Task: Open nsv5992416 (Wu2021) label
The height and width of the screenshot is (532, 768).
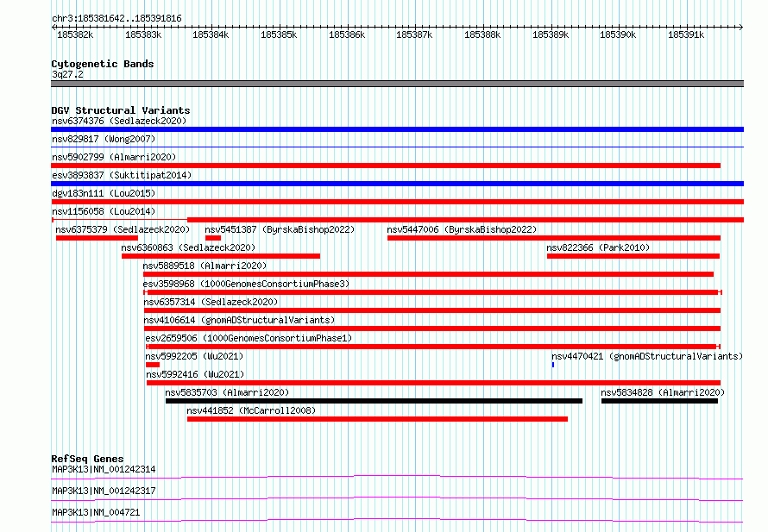Action: (x=195, y=374)
